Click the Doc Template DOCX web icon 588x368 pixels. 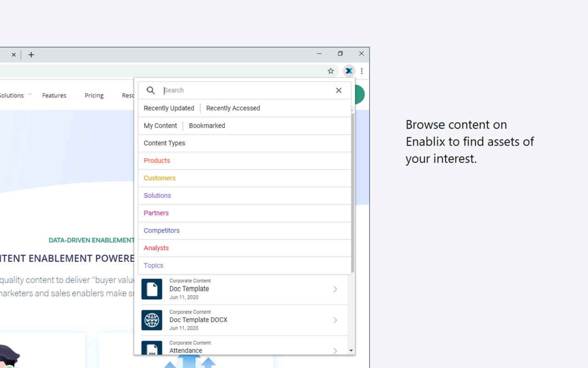pos(152,320)
